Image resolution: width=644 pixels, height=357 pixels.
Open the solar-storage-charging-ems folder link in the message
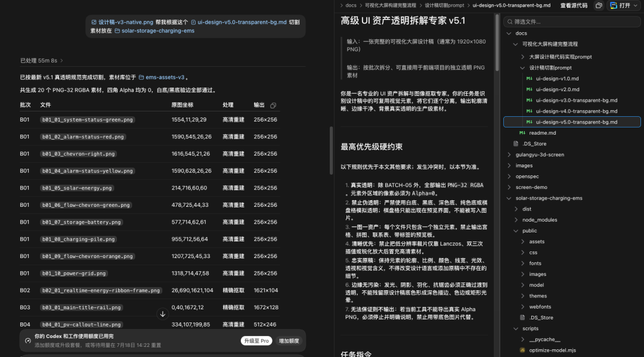pyautogui.click(x=154, y=31)
